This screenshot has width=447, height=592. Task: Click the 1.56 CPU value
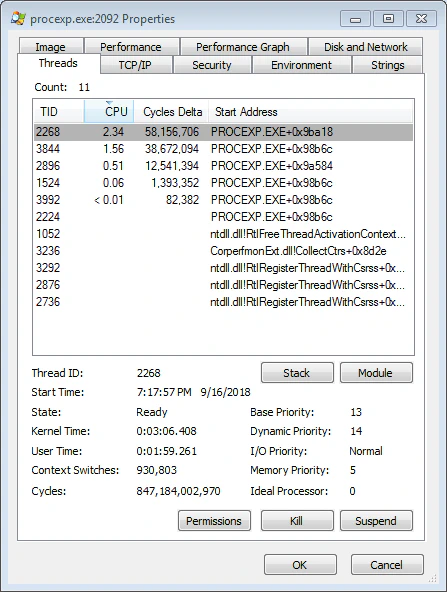pyautogui.click(x=113, y=149)
